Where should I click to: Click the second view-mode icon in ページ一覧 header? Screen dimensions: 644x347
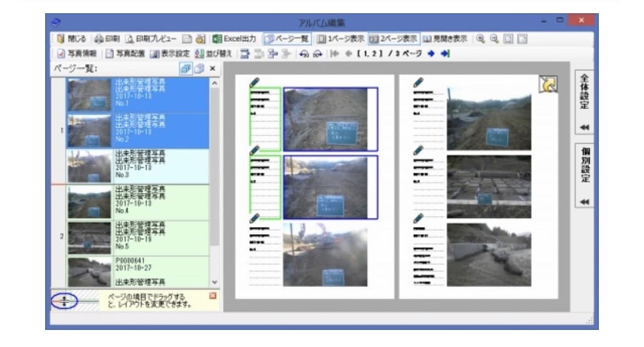(199, 69)
